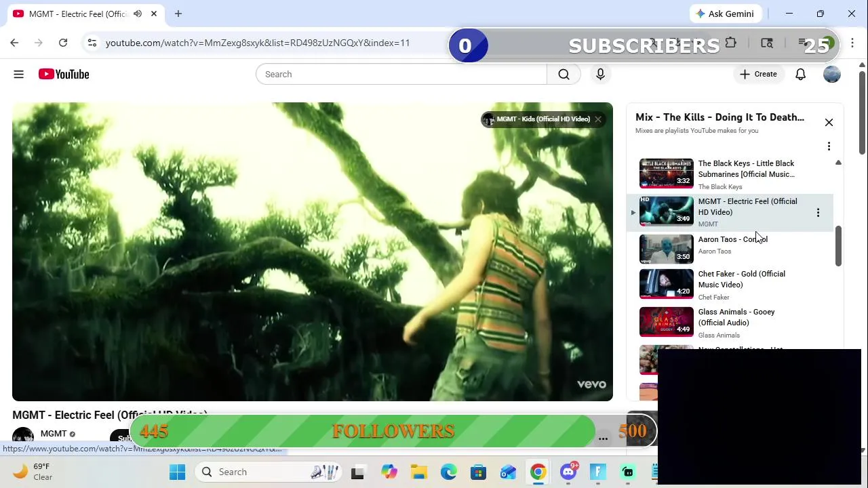
Task: Click the magnifier search button
Action: point(564,74)
